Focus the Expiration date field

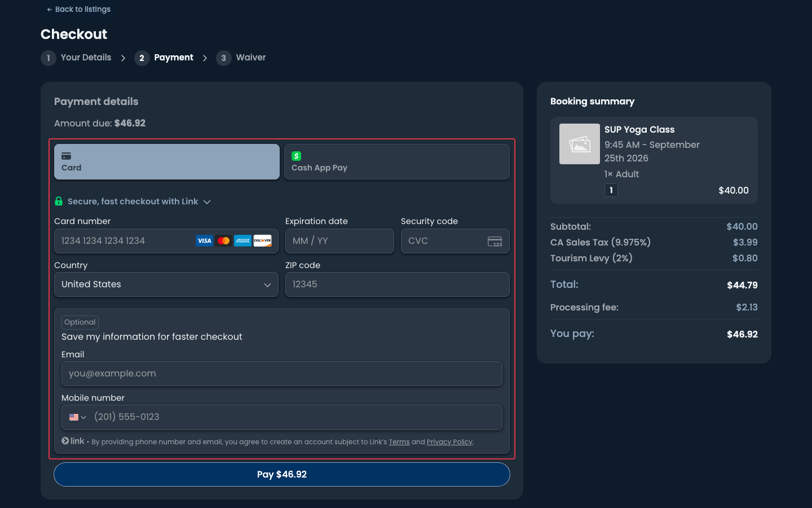point(339,241)
